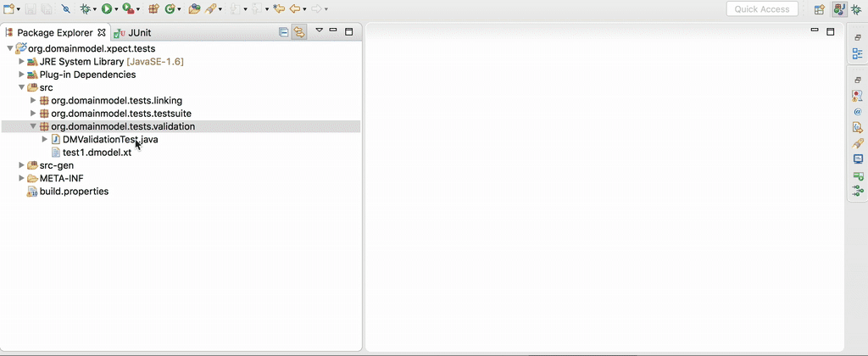Collapse org.domainmodel.tests.validation package
This screenshot has height=356, width=868.
tap(33, 126)
